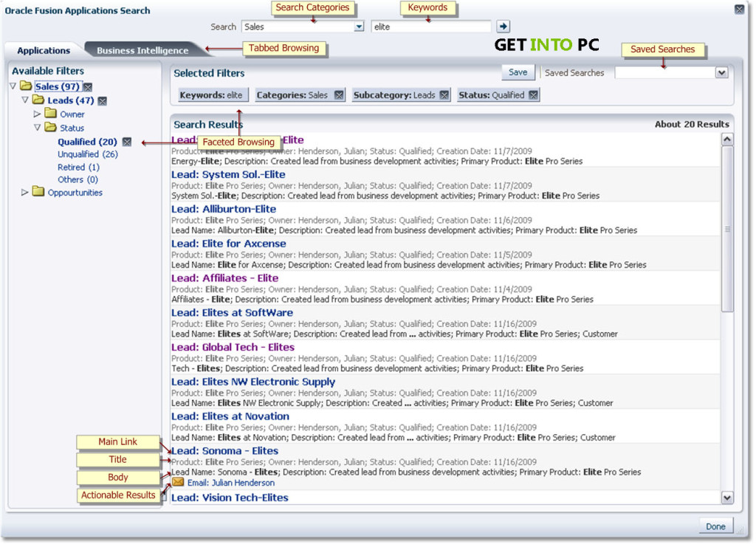The width and height of the screenshot is (756, 544).
Task: Remove the Categories: Sales selected filter
Action: tap(339, 95)
